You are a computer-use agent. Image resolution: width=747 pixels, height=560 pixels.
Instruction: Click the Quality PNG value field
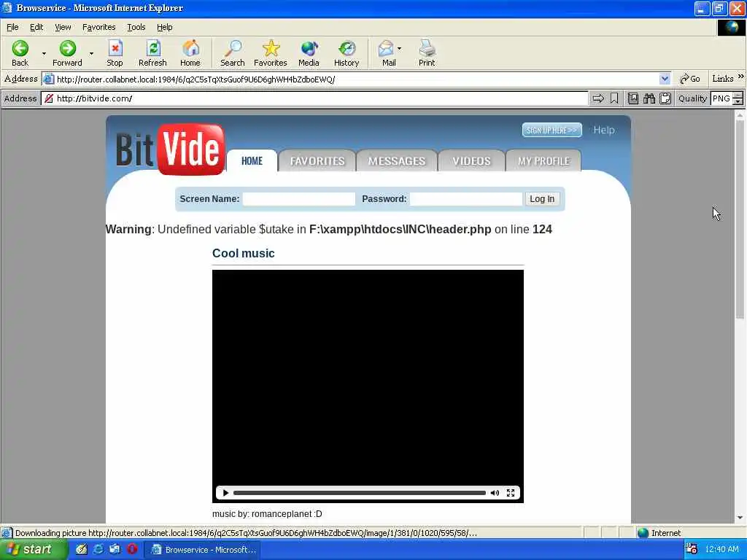tap(721, 98)
